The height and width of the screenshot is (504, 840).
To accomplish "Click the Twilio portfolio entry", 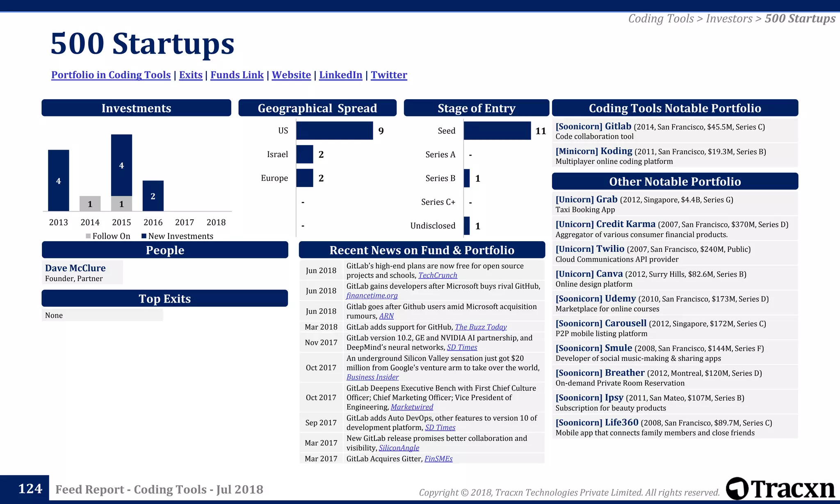I will pos(675,253).
